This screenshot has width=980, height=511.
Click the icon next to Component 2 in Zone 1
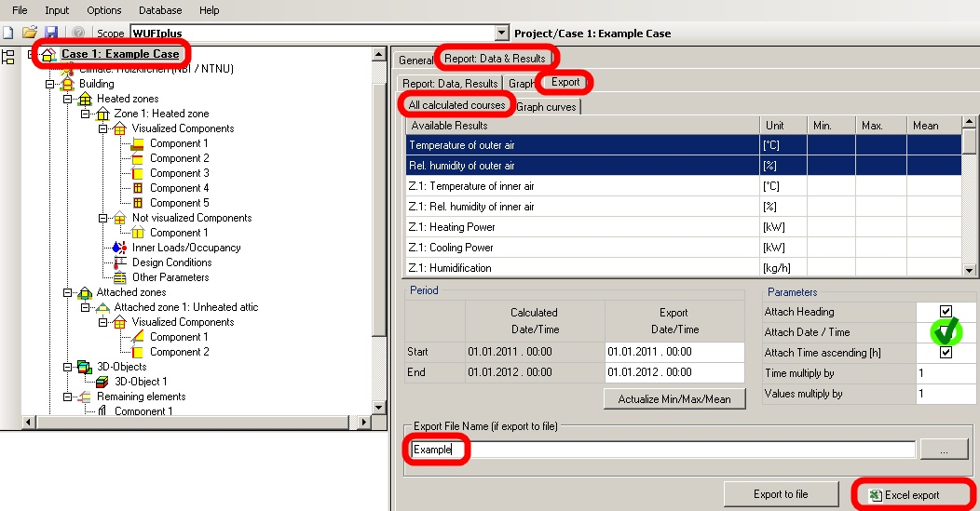tap(138, 158)
